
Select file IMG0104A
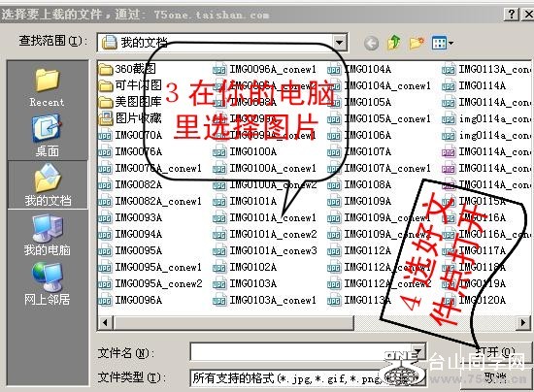(359, 69)
